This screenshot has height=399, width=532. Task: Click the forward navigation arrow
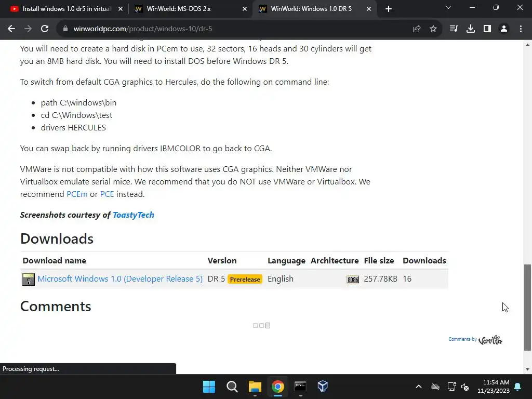tap(28, 29)
